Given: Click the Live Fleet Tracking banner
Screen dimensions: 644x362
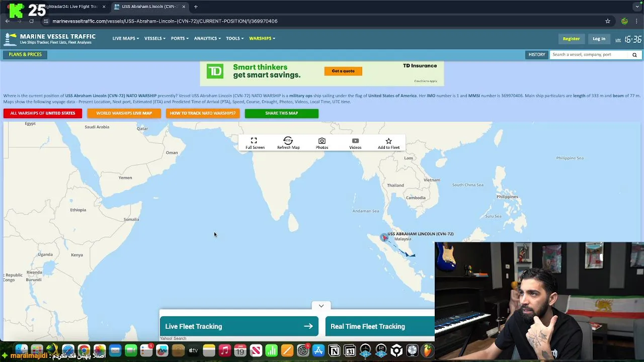Looking at the screenshot, I should (239, 326).
